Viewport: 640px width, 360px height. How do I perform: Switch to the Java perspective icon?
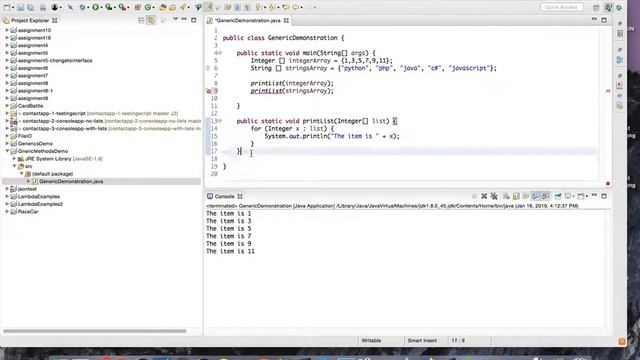point(608,7)
